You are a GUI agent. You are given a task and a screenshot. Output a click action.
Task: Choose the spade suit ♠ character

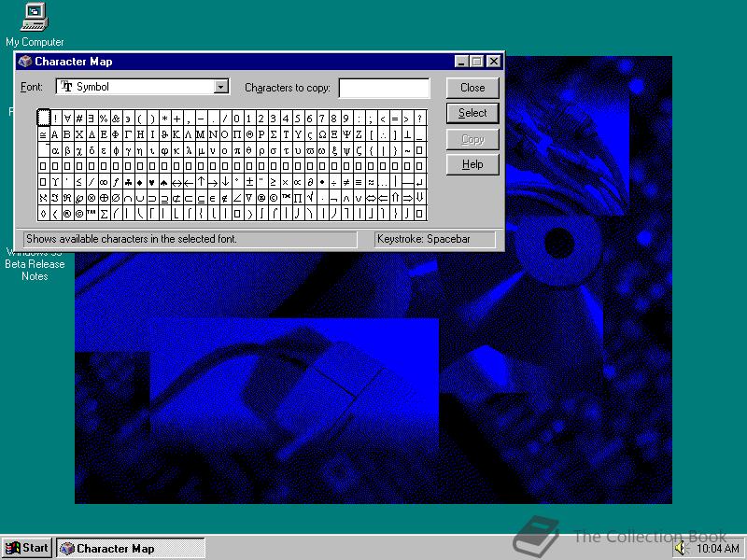point(164,181)
